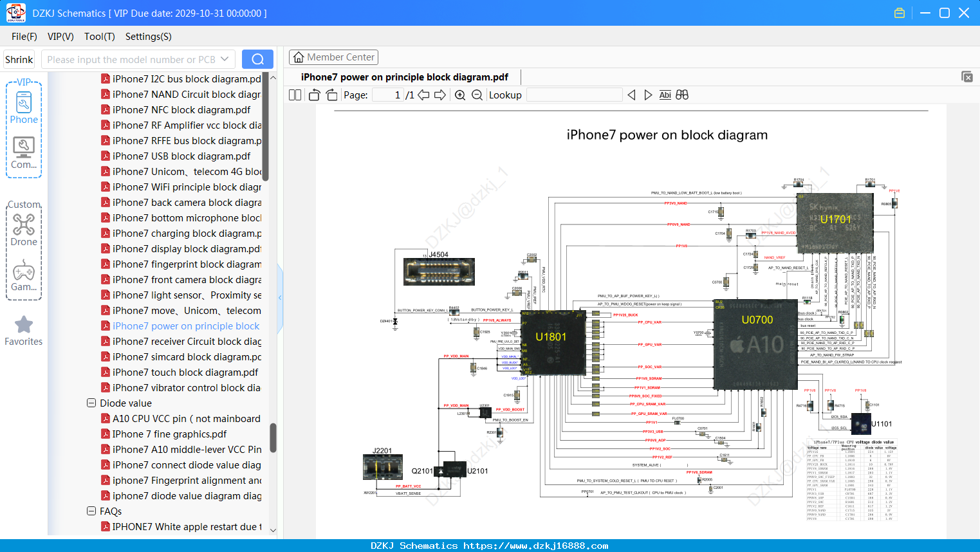980x552 pixels.
Task: Open iPhone7 I2C bus block diagram
Action: pyautogui.click(x=181, y=79)
